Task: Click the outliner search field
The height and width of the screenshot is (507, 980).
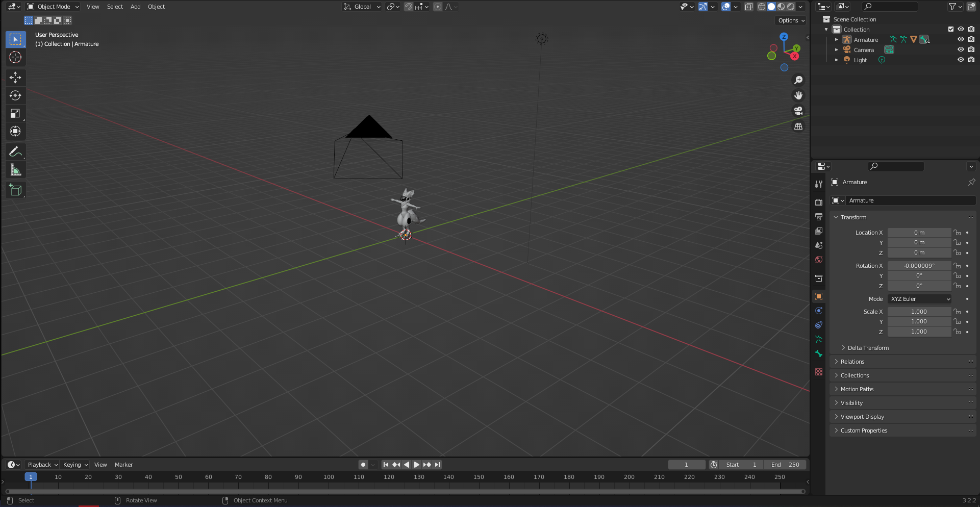Action: click(x=890, y=7)
